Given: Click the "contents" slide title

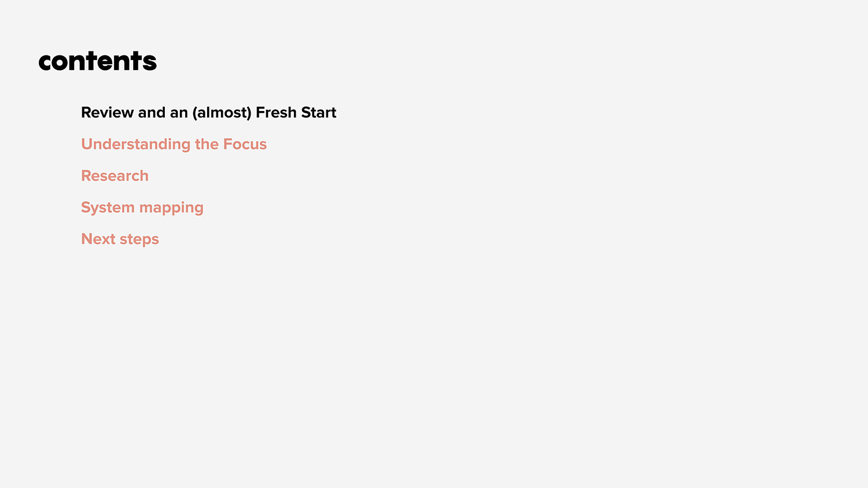Looking at the screenshot, I should [x=97, y=61].
